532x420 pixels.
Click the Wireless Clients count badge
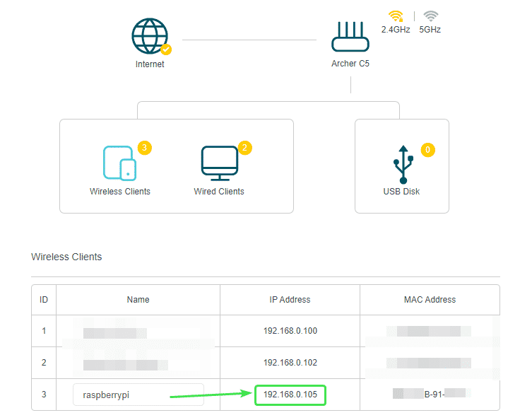pos(145,148)
